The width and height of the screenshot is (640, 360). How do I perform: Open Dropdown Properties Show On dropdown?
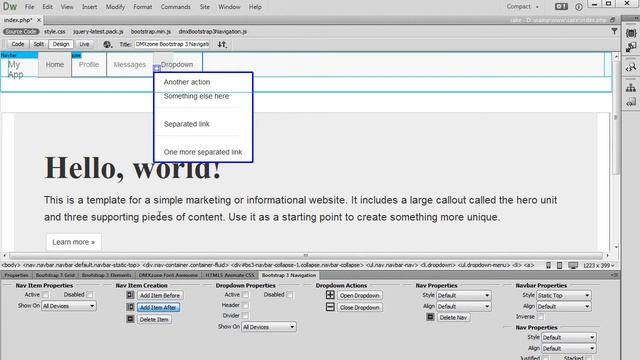(269, 327)
